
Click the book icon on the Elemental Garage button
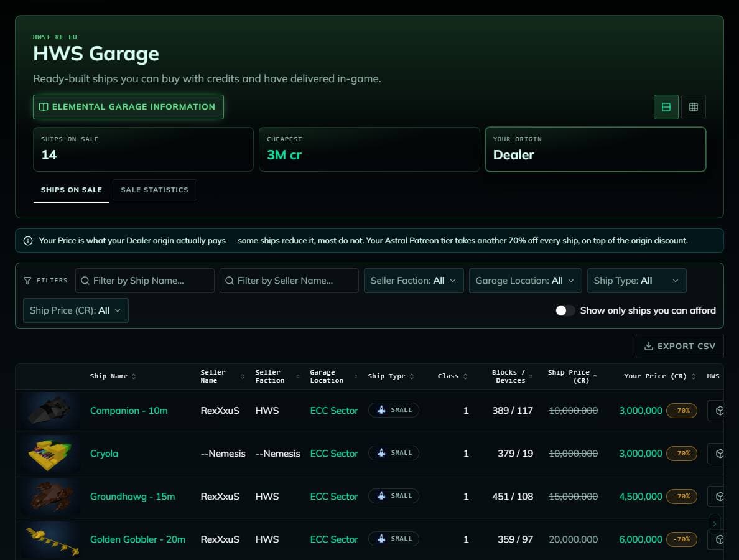click(x=44, y=107)
